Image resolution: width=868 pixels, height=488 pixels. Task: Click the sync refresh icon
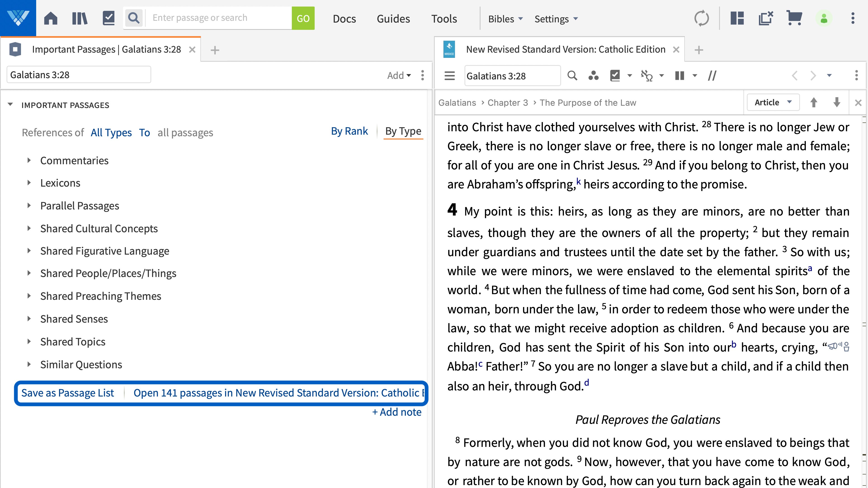pyautogui.click(x=702, y=18)
